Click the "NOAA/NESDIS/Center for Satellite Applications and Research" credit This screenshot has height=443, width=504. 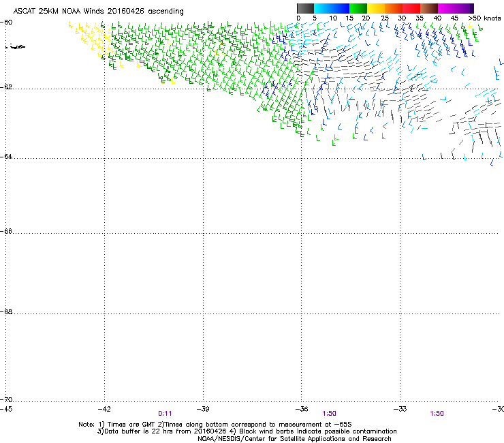click(x=294, y=439)
